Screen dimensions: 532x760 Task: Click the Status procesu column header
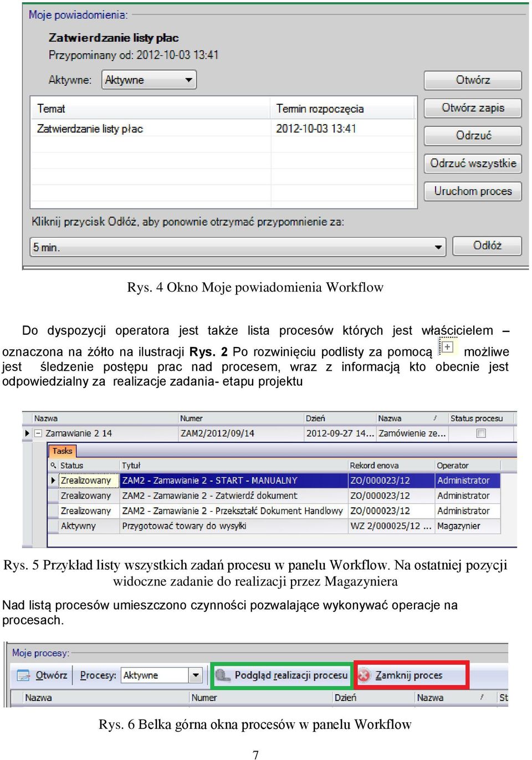(x=482, y=419)
